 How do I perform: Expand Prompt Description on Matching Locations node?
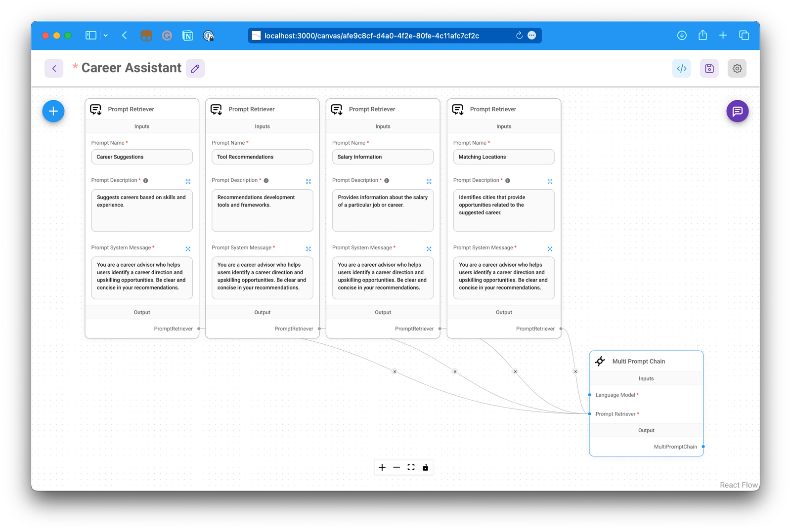tap(550, 181)
